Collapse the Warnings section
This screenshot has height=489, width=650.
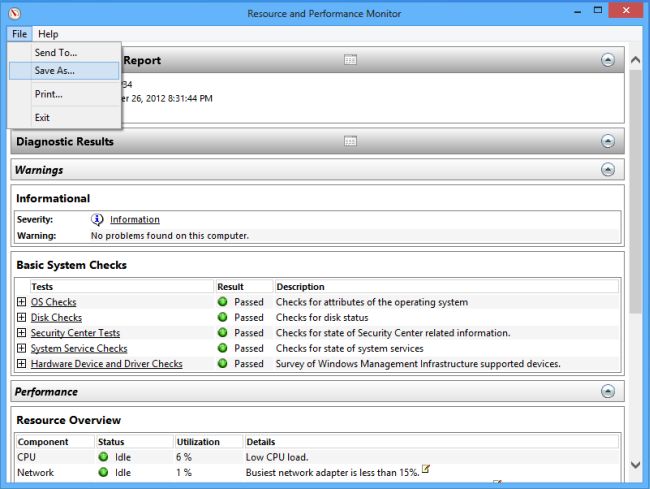(x=608, y=169)
